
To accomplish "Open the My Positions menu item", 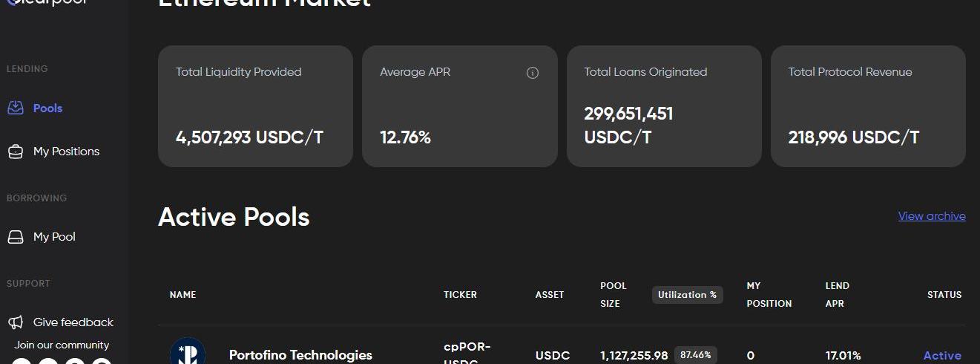I will click(66, 152).
